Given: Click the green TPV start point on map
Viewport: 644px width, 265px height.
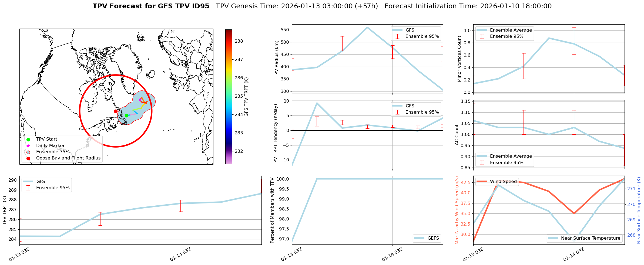Looking at the screenshot, I should click(x=126, y=116).
